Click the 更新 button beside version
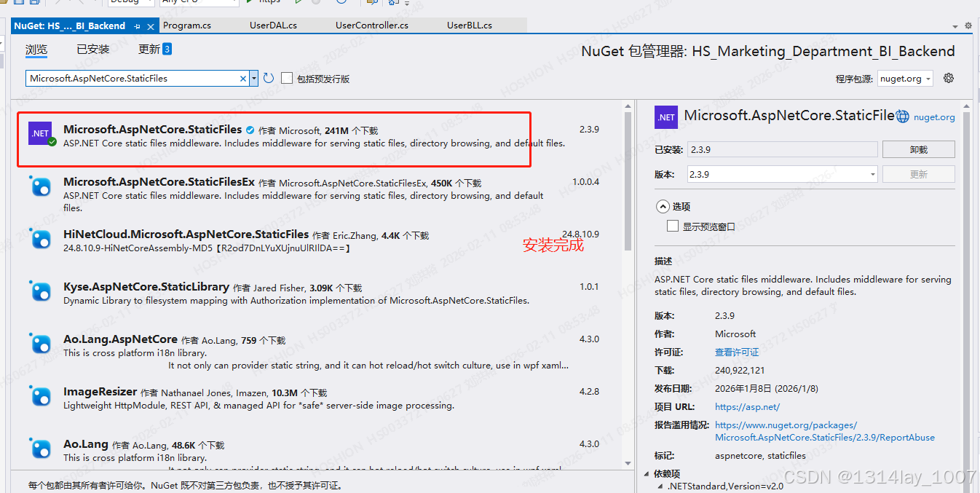This screenshot has width=980, height=493. [918, 175]
